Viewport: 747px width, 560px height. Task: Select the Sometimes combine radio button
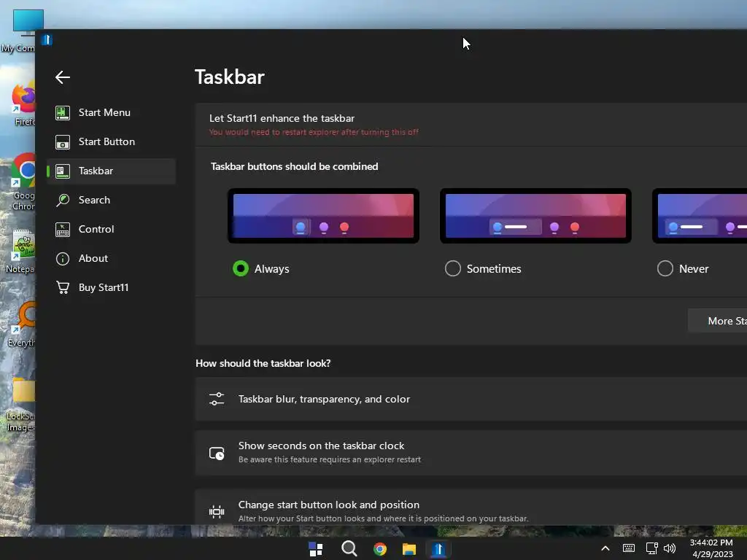[452, 268]
